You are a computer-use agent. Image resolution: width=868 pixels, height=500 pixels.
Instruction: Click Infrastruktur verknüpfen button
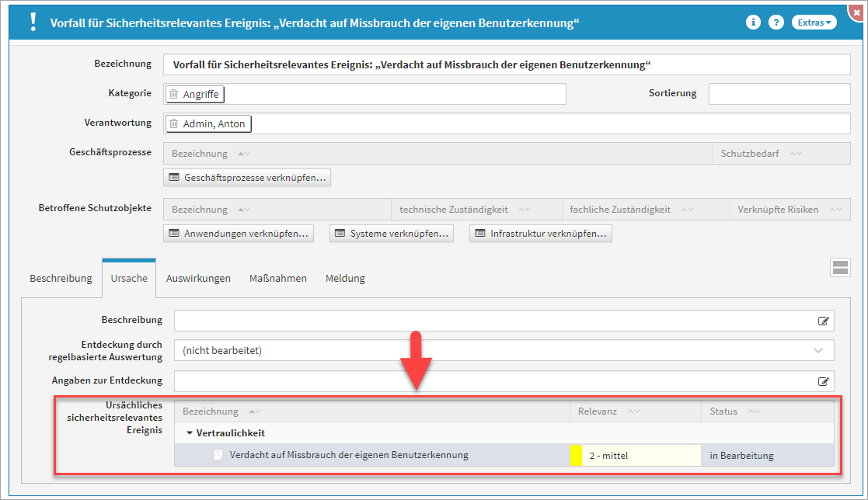tap(541, 234)
